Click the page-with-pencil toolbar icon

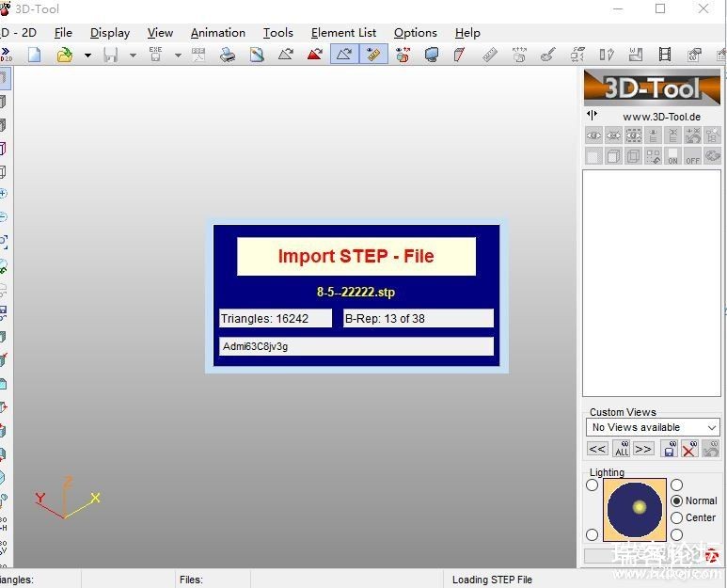click(x=257, y=55)
